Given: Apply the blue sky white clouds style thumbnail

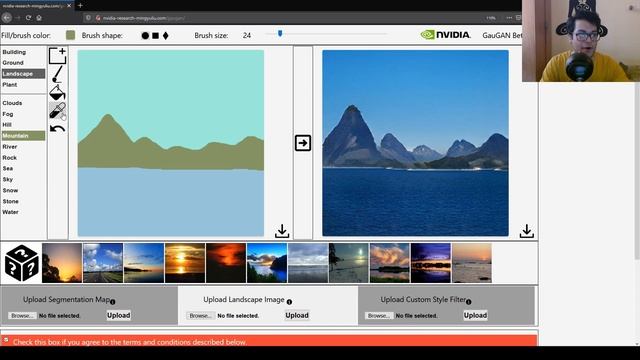Looking at the screenshot, I should click(x=103, y=263).
